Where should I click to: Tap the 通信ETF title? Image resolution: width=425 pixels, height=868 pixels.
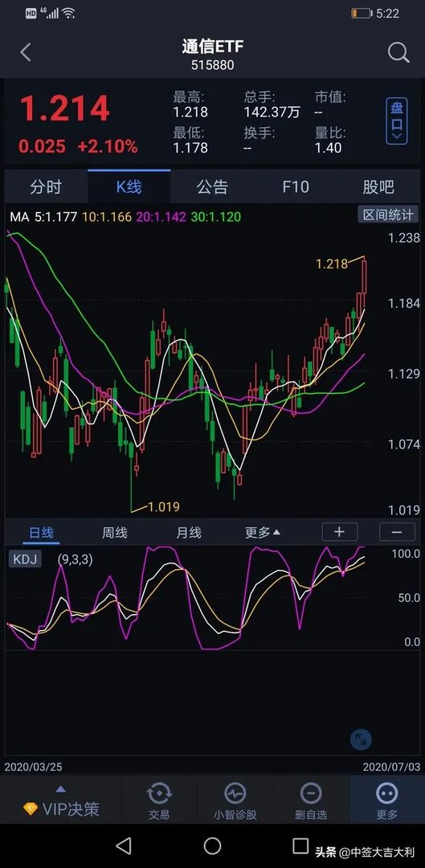pyautogui.click(x=212, y=47)
